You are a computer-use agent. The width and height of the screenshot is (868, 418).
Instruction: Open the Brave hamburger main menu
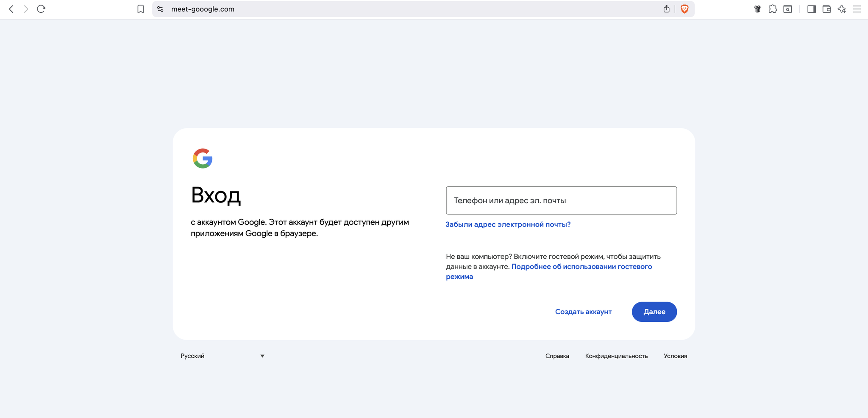857,9
